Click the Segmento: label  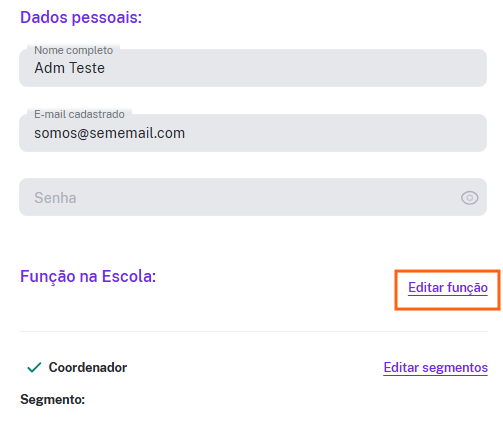(53, 399)
